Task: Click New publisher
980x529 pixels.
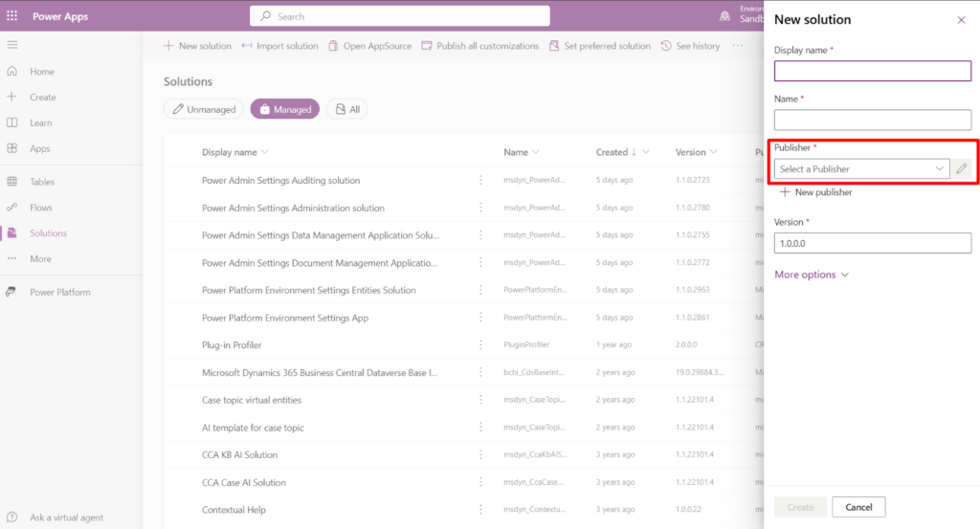Action: tap(815, 192)
